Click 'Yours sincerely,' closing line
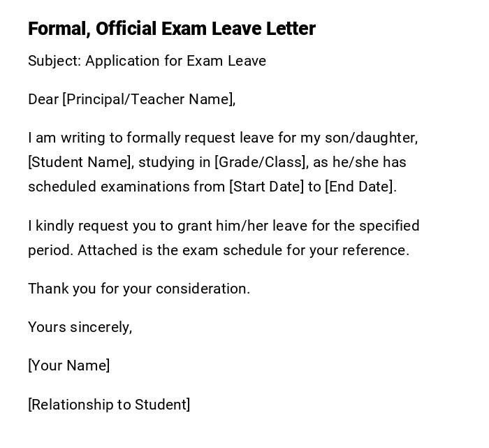The image size is (489, 448). pos(80,327)
